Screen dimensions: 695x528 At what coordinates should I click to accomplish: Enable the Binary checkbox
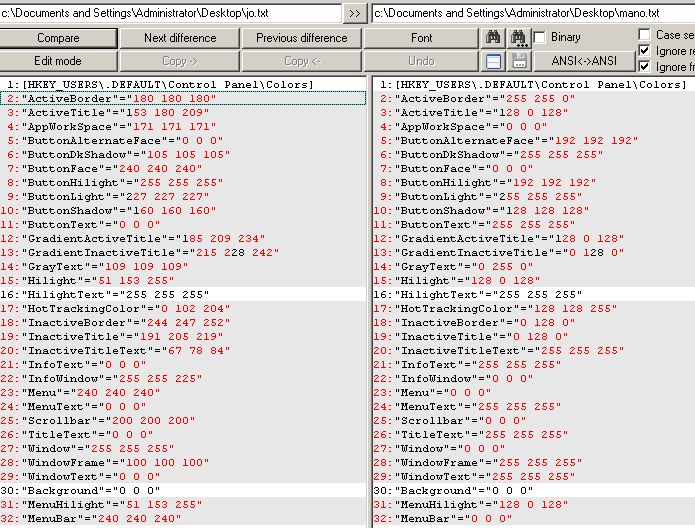tap(540, 38)
